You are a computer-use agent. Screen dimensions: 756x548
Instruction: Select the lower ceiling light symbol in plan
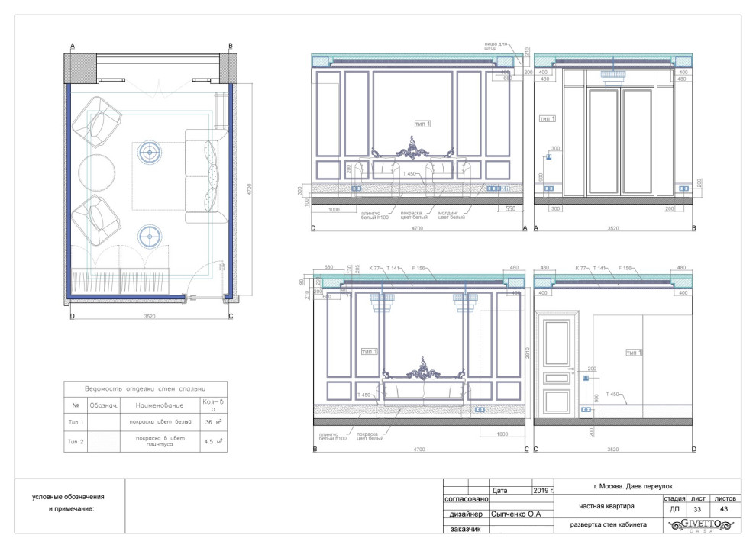pyautogui.click(x=150, y=234)
